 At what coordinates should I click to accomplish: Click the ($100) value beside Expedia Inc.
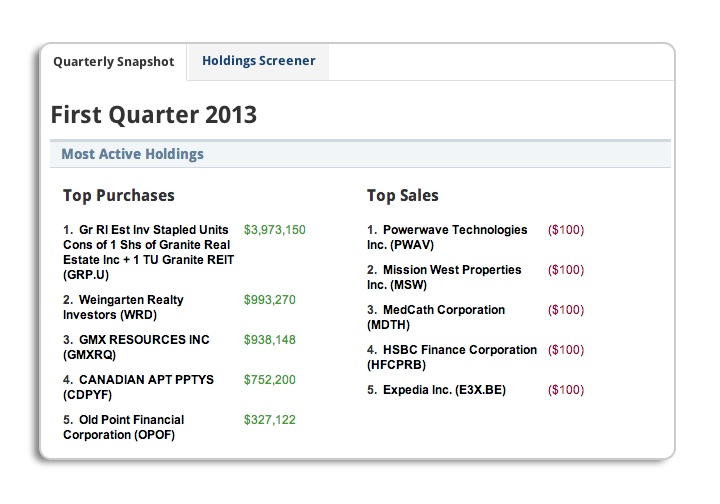566,390
